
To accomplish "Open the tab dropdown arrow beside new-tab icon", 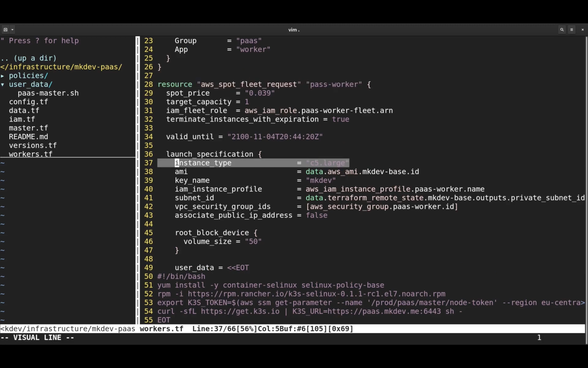I will (x=12, y=30).
